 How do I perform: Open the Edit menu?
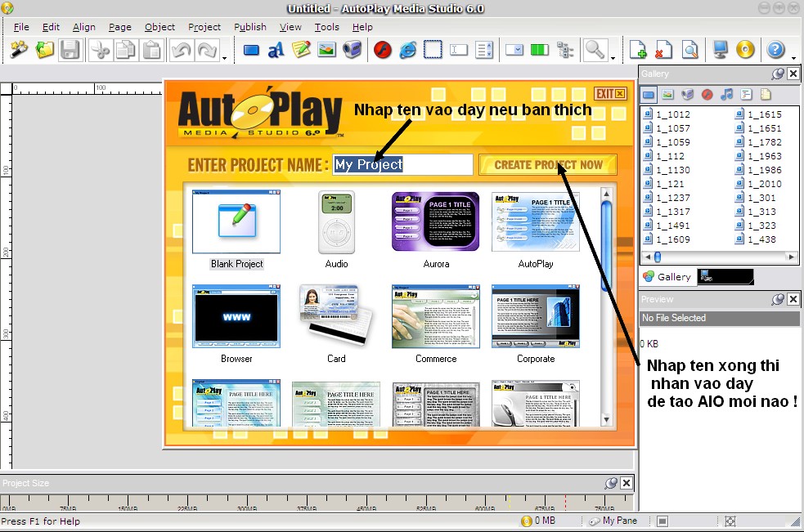pyautogui.click(x=51, y=27)
